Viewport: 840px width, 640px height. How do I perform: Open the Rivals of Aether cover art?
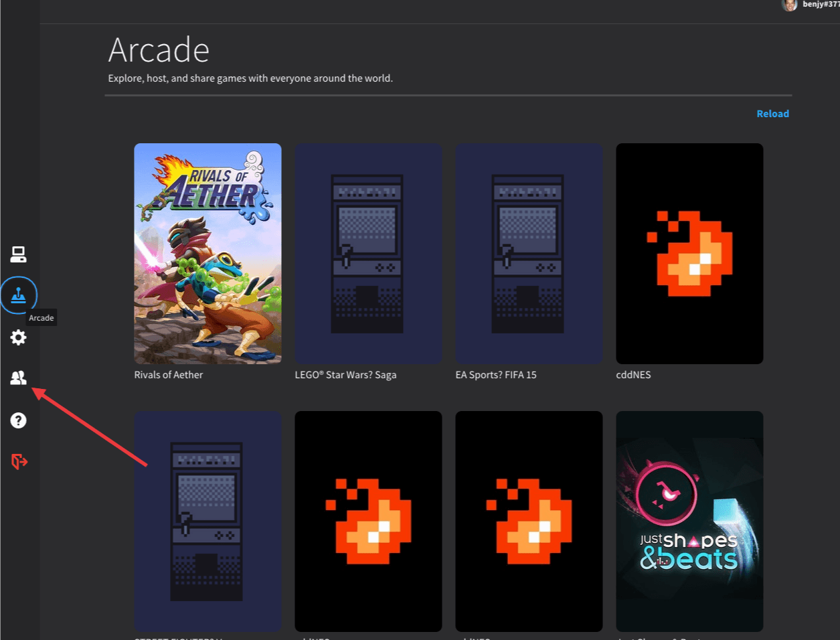[x=207, y=254]
